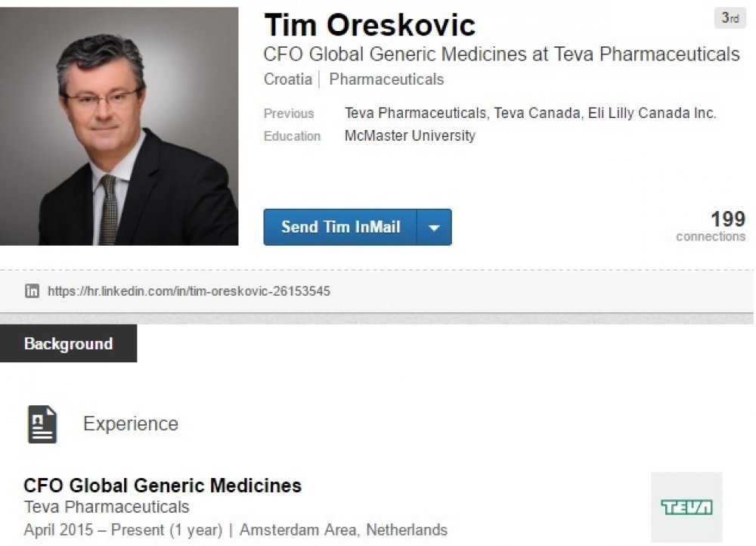756x546 pixels.
Task: Click the LinkedIn icon beside profile URL
Action: click(32, 291)
